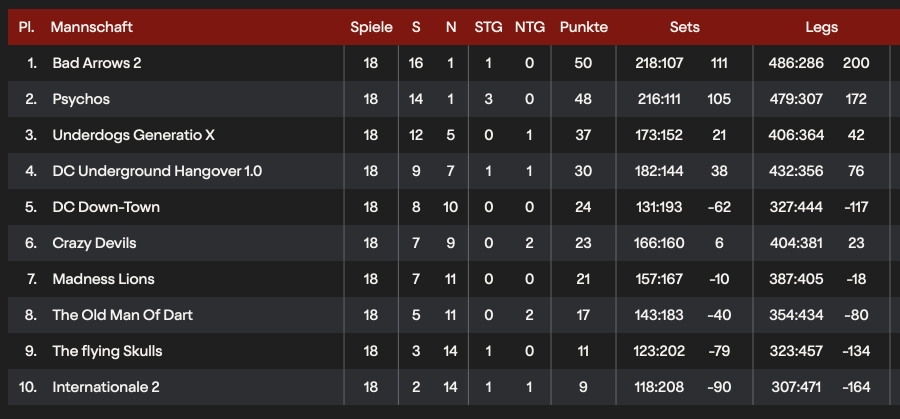Open Internationale 2 team entry
The image size is (900, 419).
106,387
